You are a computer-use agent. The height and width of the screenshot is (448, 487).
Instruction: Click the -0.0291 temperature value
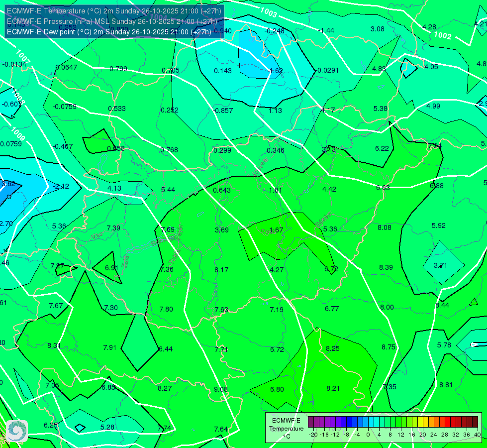coord(327,70)
